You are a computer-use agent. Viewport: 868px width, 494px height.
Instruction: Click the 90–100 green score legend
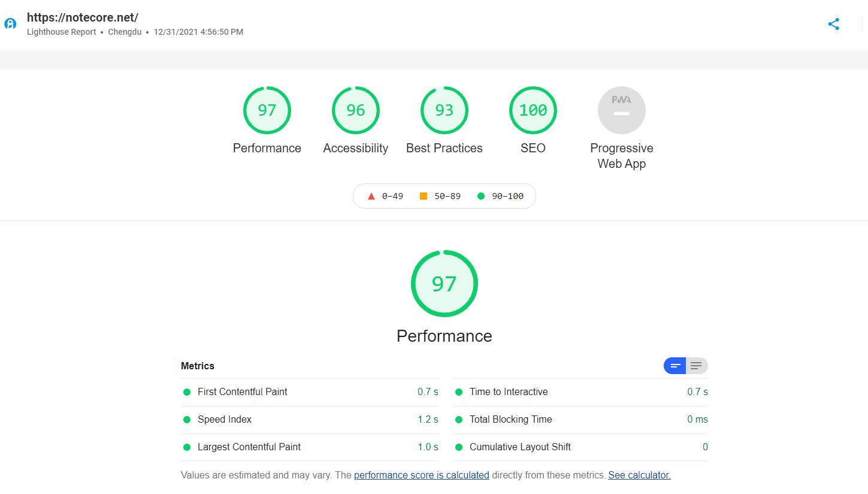point(500,196)
